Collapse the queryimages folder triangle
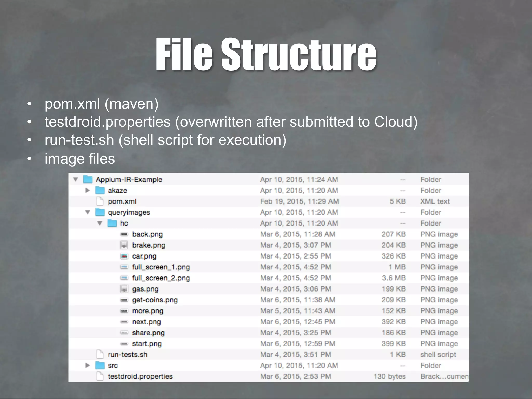This screenshot has width=532, height=399. 88,212
